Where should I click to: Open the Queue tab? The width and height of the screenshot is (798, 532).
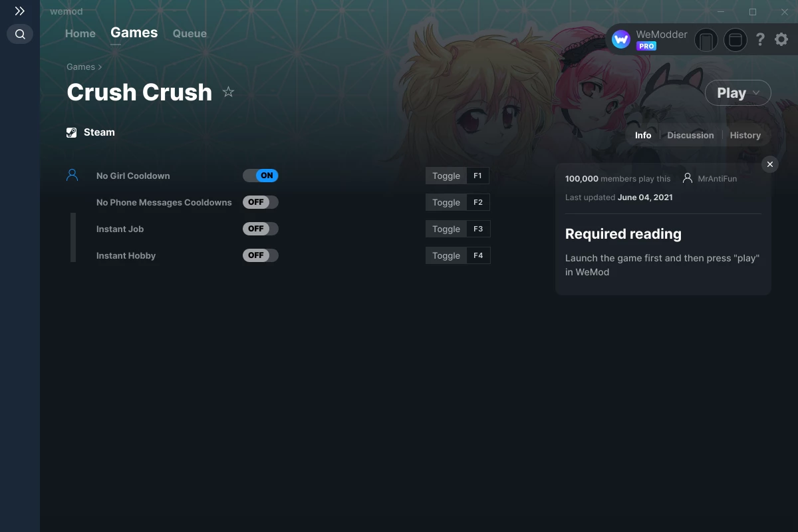click(x=190, y=33)
